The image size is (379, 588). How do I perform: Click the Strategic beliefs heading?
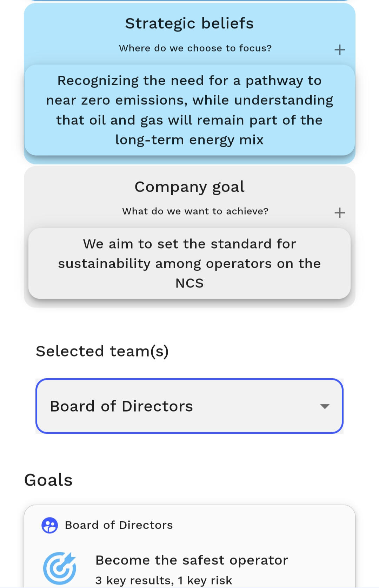click(x=189, y=23)
